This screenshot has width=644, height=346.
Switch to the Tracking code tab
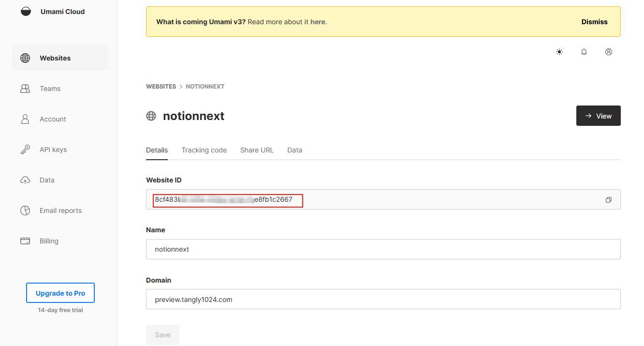point(204,150)
